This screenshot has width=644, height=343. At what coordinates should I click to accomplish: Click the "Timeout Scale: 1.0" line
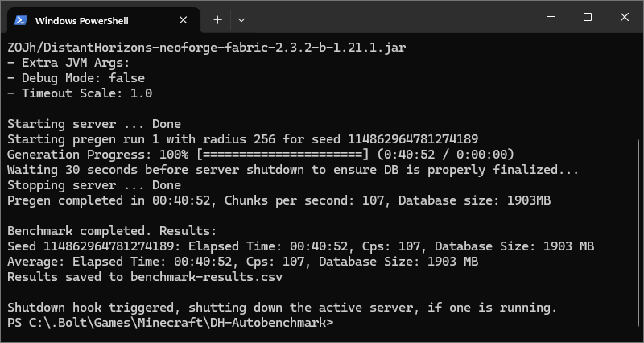point(80,93)
